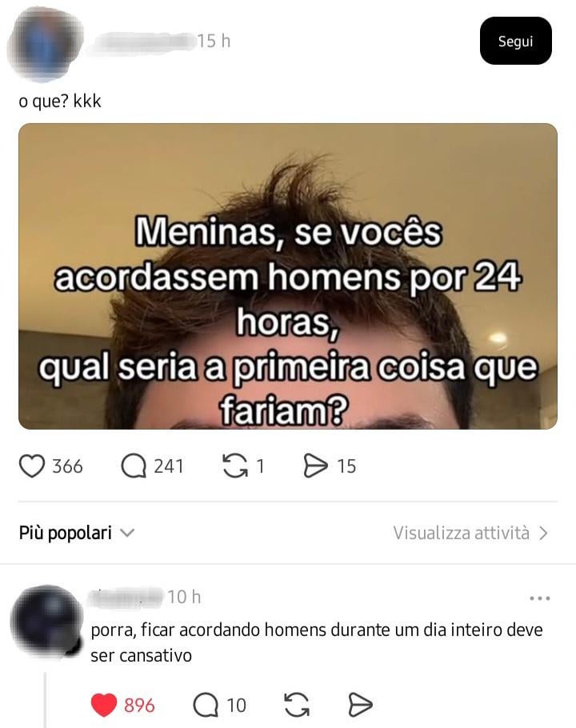This screenshot has height=728, width=576.
Task: Share the main post with send icon
Action: pyautogui.click(x=316, y=466)
